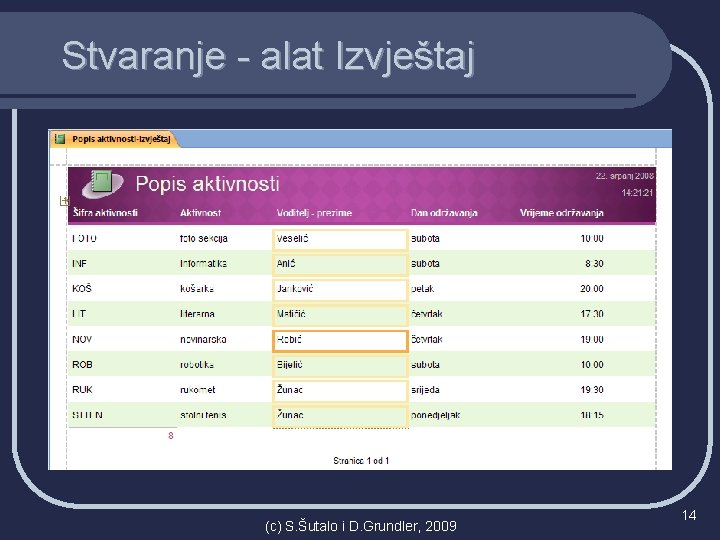
Task: Click the Žunac field in the RUK row
Action: pos(340,391)
